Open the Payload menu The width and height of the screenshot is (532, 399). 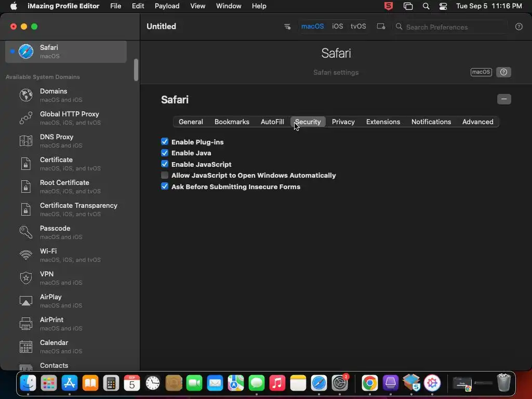[167, 6]
